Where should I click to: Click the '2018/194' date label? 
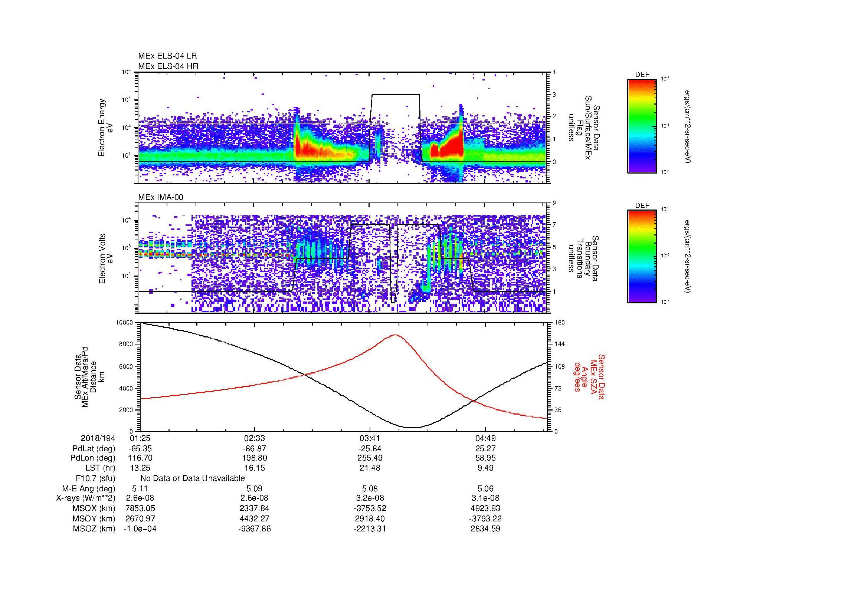pos(98,438)
